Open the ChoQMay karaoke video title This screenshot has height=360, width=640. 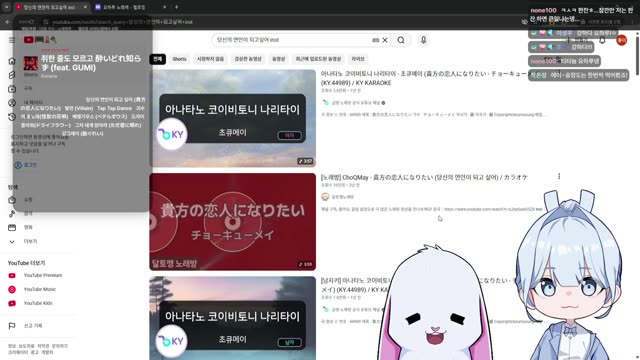tap(424, 177)
